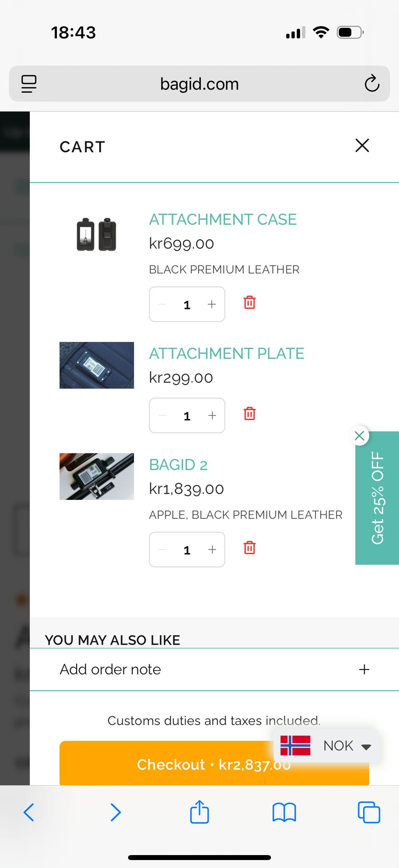The height and width of the screenshot is (868, 399).
Task: Tap the Checkout kr2,837.00 button
Action: point(214,764)
